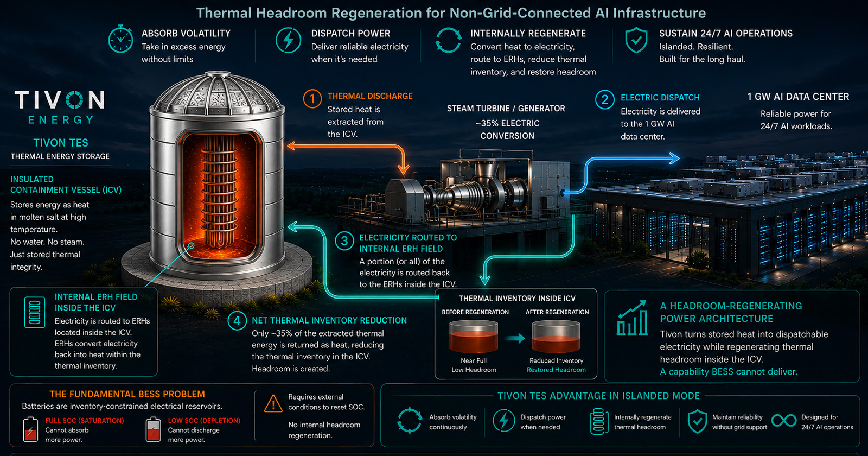Click the shield icon beside Maintain reliability
The image size is (868, 456).
[x=697, y=421]
